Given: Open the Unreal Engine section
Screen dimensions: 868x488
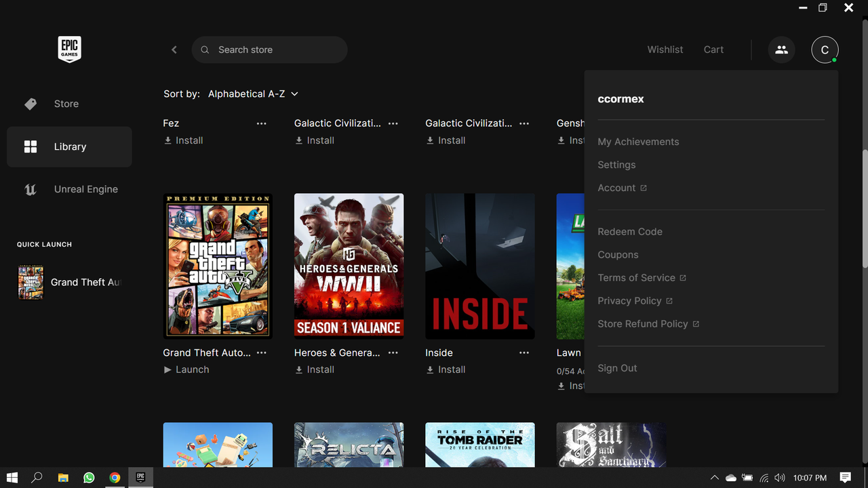Looking at the screenshot, I should click(x=69, y=189).
